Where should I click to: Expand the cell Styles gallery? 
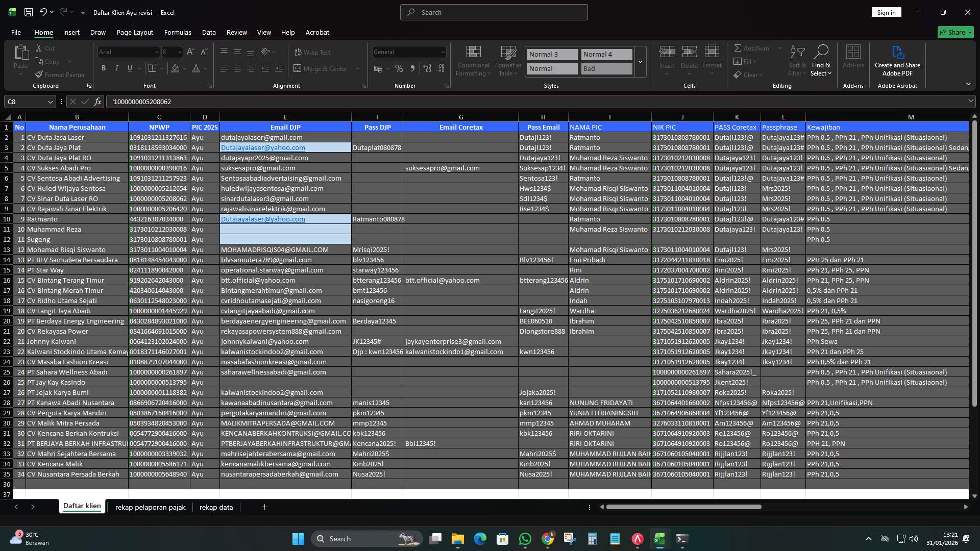640,62
